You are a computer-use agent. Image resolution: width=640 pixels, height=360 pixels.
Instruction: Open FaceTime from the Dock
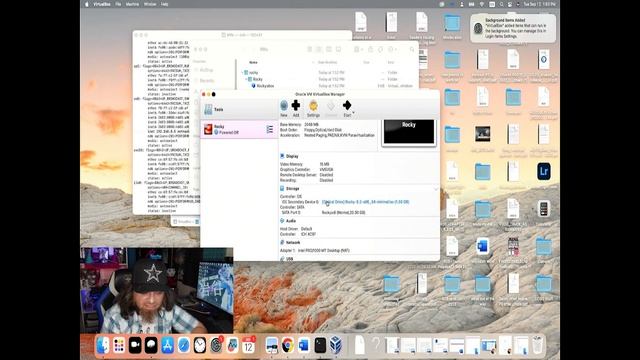tap(135, 345)
